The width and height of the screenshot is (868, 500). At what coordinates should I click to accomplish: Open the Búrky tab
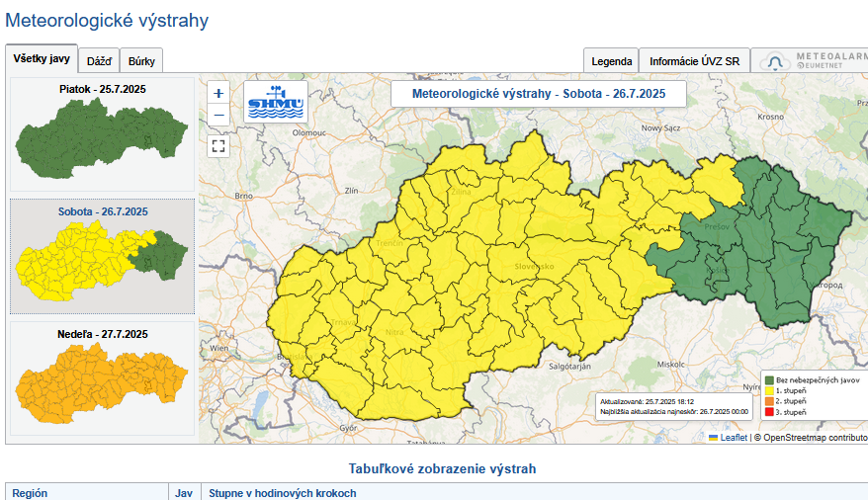click(x=141, y=61)
